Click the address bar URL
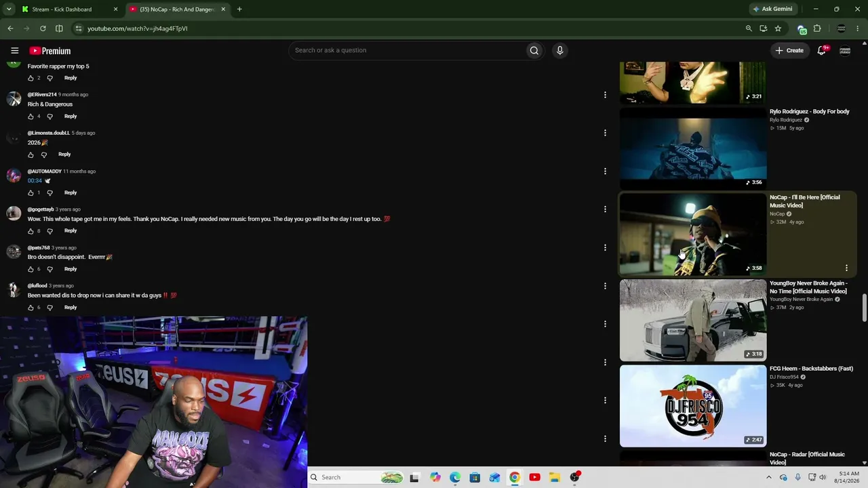This screenshot has height=488, width=868. (137, 28)
